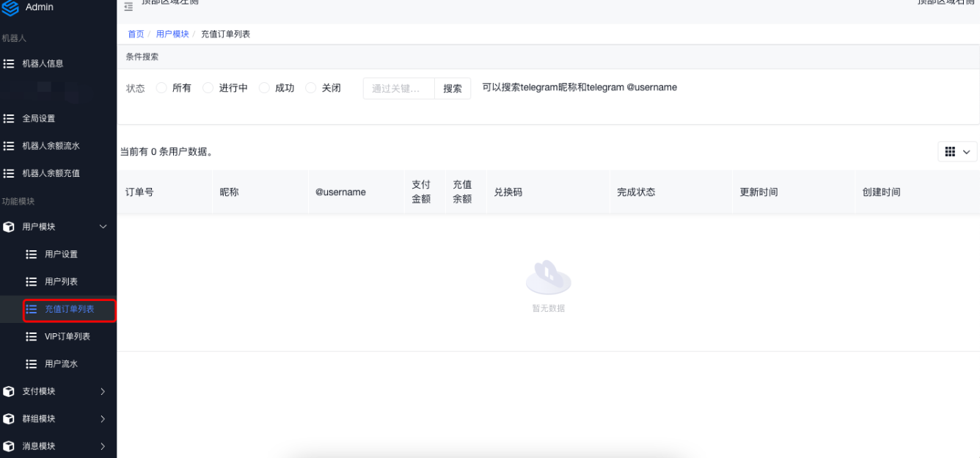The height and width of the screenshot is (458, 980).
Task: Click the Admin logo icon
Action: click(10, 7)
